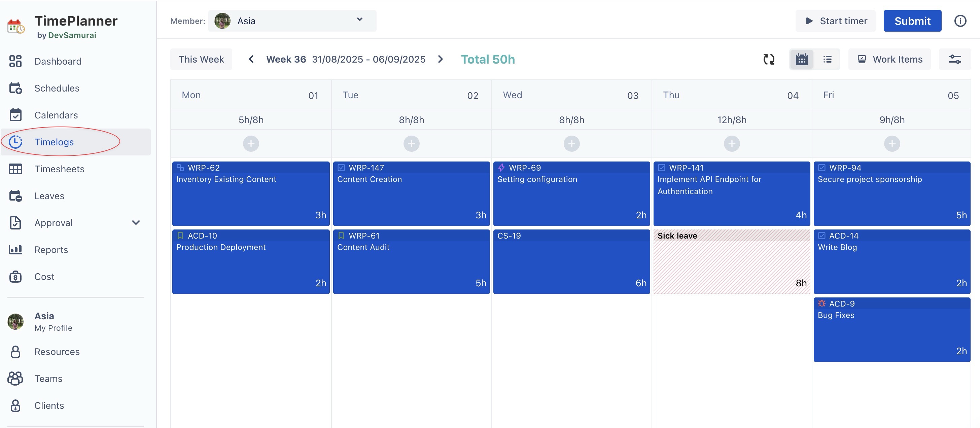Open Timesheets in the sidebar
Screen dimensions: 980x428
(x=59, y=169)
